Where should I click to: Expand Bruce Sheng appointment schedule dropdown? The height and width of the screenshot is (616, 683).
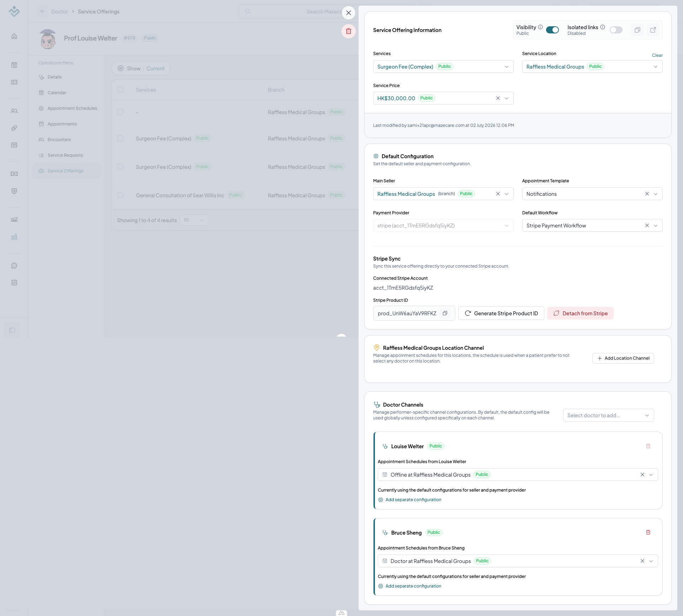[651, 561]
